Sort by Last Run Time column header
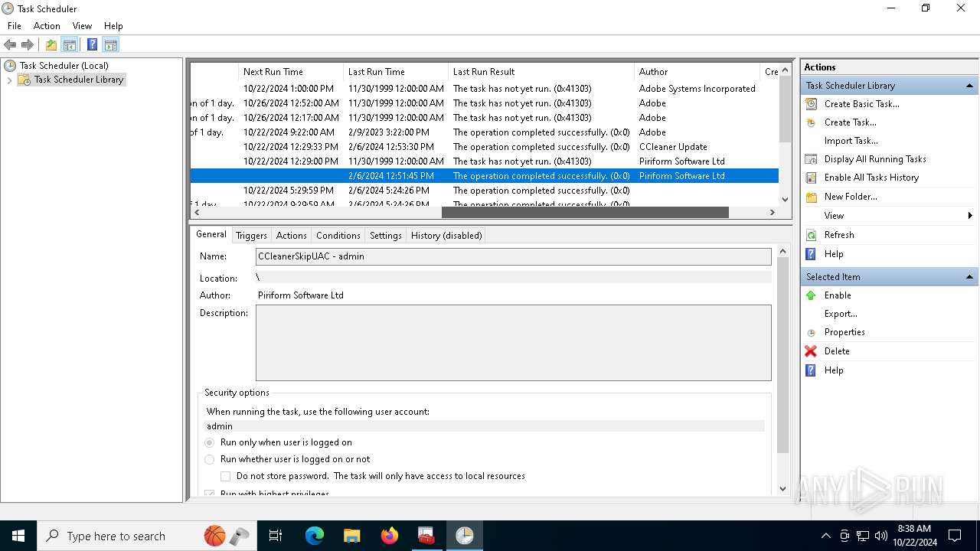The image size is (980, 551). (x=396, y=72)
